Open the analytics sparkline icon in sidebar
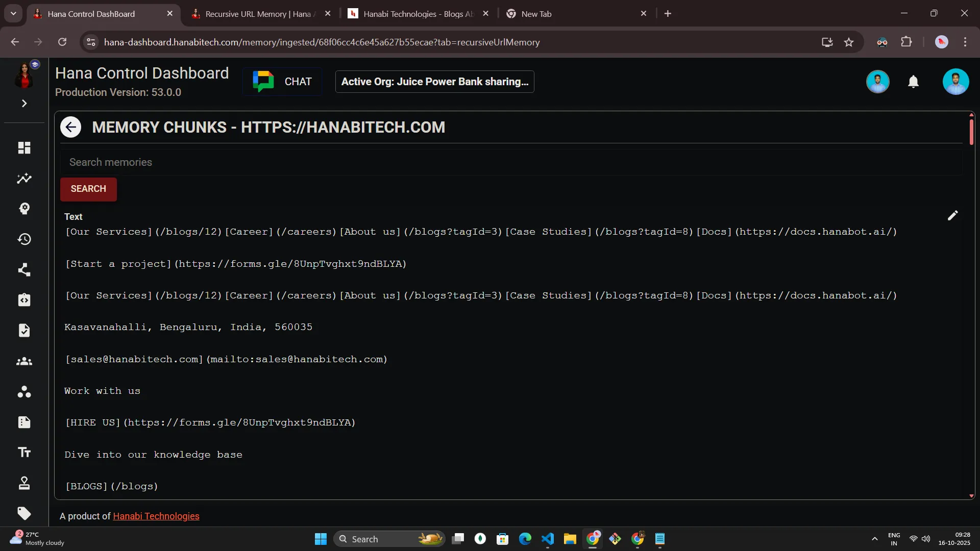Viewport: 980px width, 551px height. 24,179
